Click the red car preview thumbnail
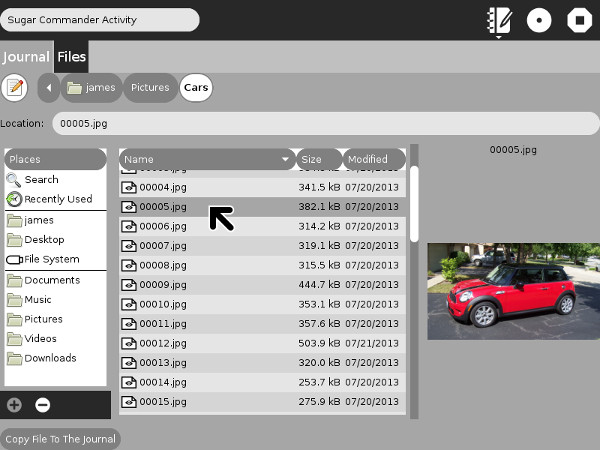Viewport: 600px width, 450px height. [x=512, y=290]
